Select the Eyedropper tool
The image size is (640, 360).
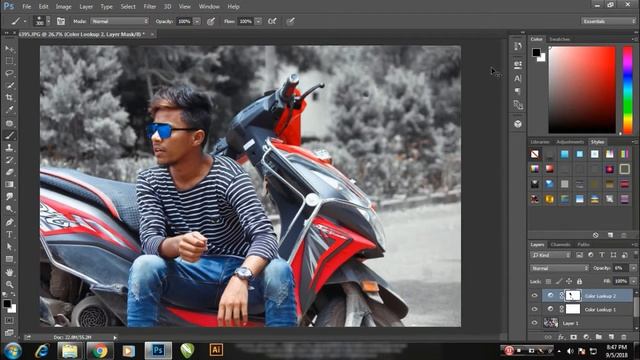[9, 110]
